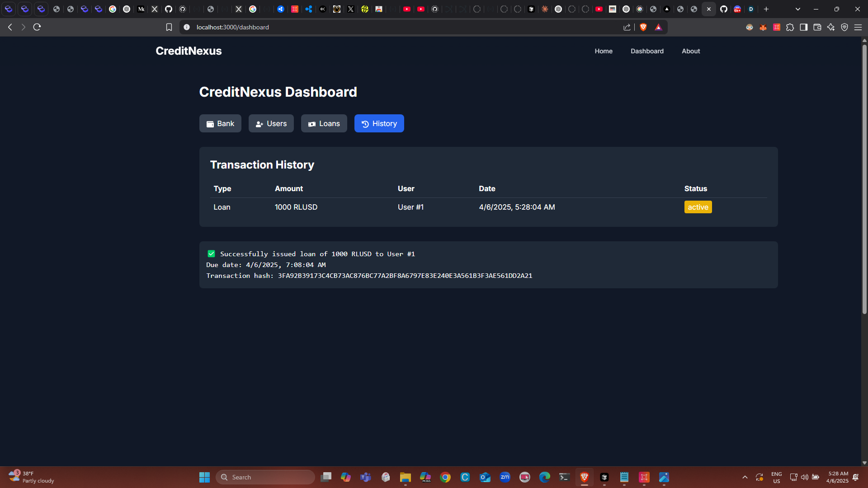
Task: Click the share page icon
Action: tap(627, 27)
